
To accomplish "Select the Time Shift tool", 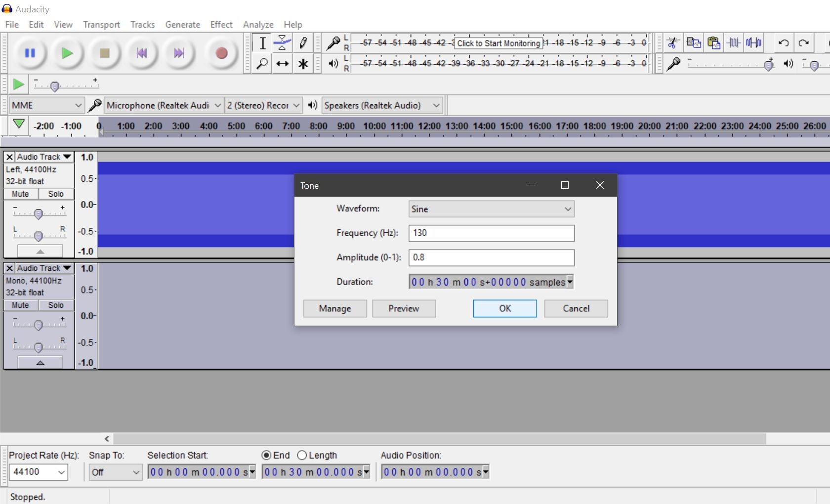I will click(x=282, y=63).
